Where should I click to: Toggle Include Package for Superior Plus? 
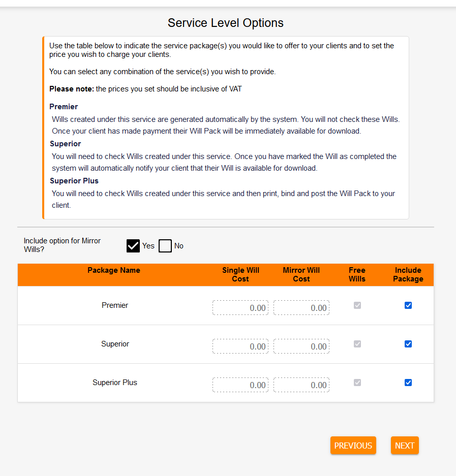(408, 383)
